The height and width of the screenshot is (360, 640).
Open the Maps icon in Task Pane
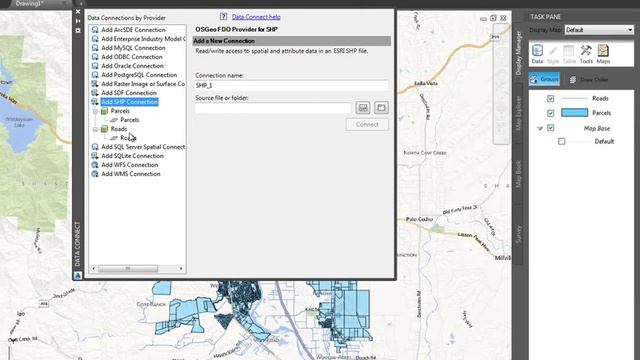click(x=603, y=54)
